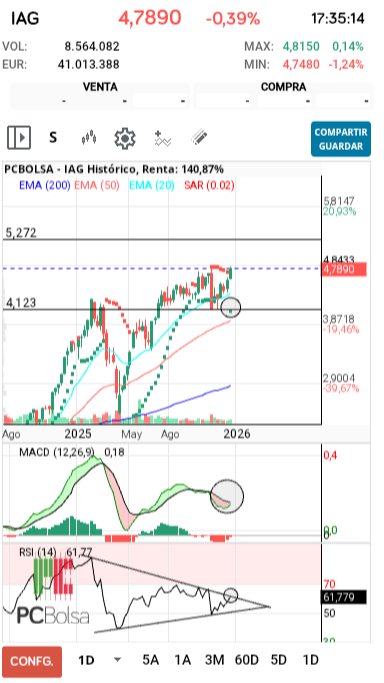Viewport: 384px width, 683px height.
Task: Select the rightmost 1D time range
Action: pyautogui.click(x=311, y=660)
